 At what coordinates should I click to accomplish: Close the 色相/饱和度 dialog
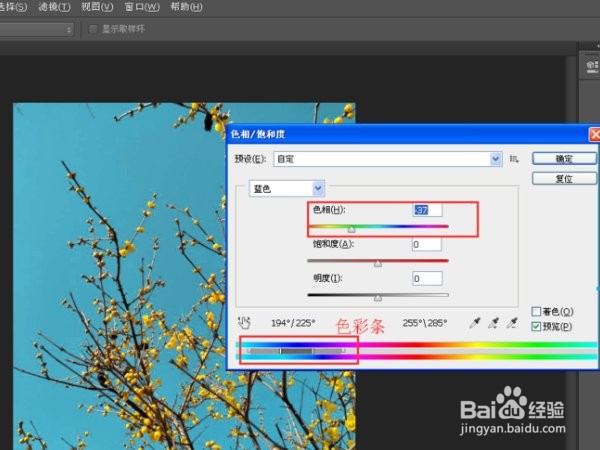click(x=594, y=134)
